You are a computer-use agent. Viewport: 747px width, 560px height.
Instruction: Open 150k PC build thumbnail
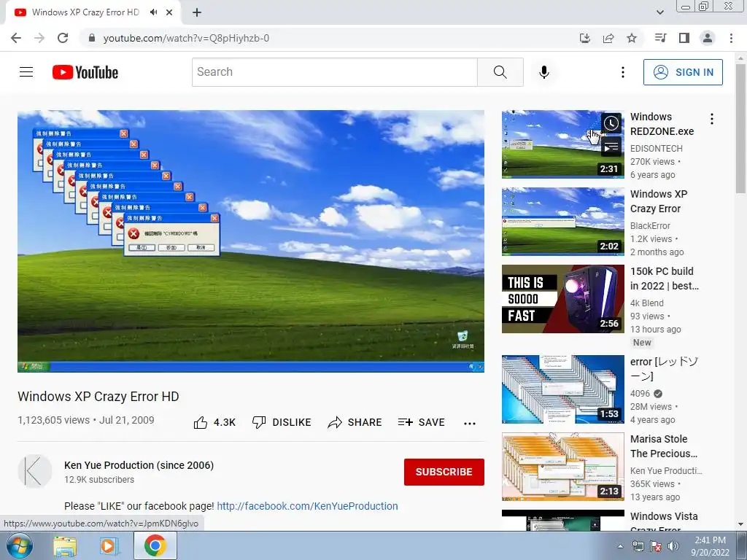(562, 298)
